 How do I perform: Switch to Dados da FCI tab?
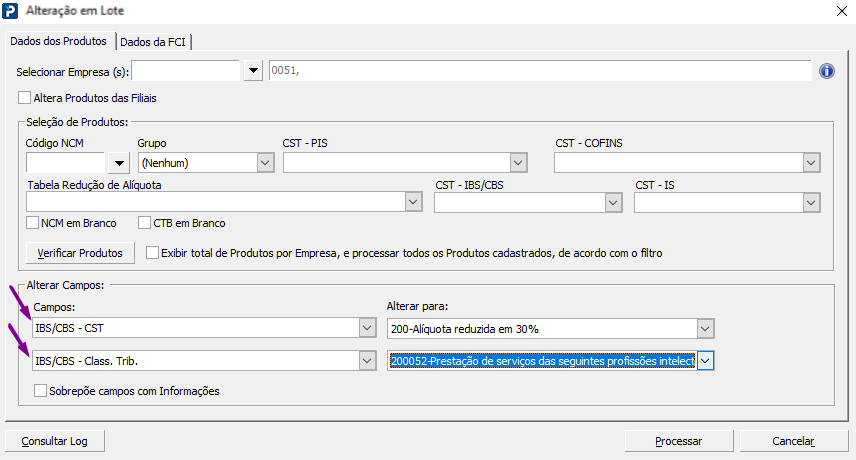(153, 42)
